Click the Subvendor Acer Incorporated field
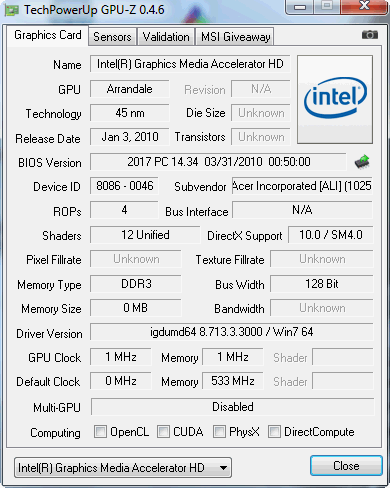The height and width of the screenshot is (488, 390). pos(302,186)
